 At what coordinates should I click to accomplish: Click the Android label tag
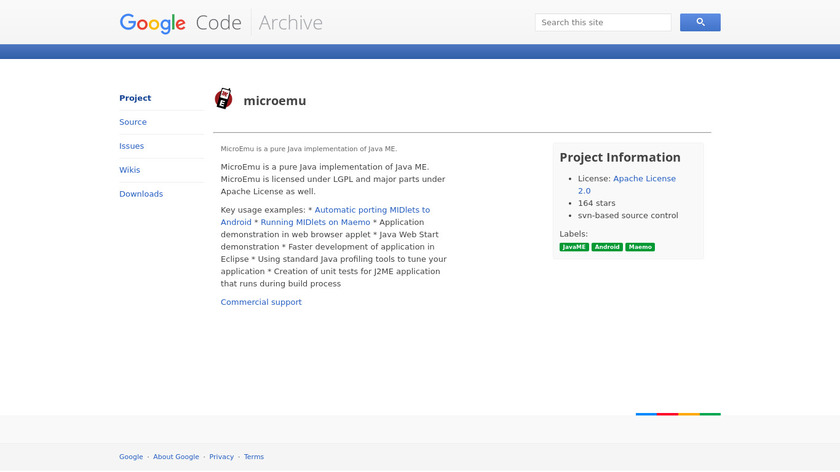607,247
